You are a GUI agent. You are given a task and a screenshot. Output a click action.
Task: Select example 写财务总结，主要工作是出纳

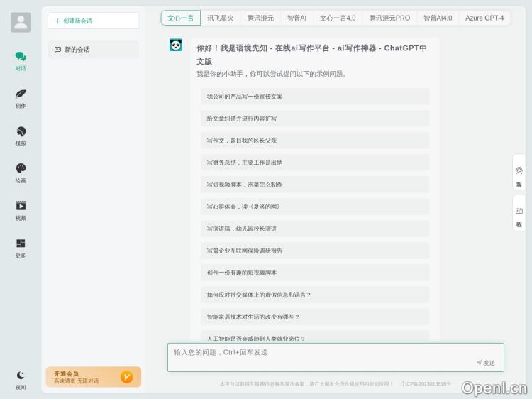click(x=315, y=163)
